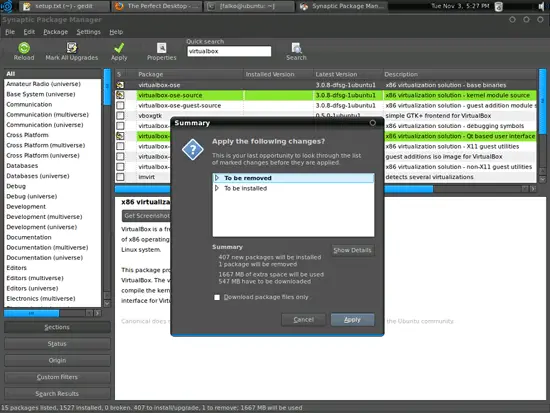Image resolution: width=550 pixels, height=413 pixels.
Task: Click the Quick search text field
Action: [x=229, y=51]
